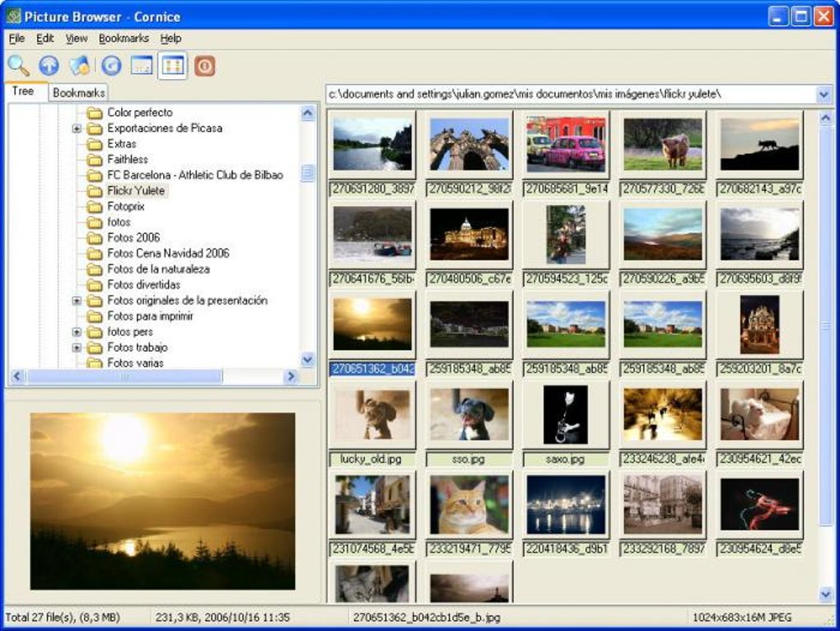Screen dimensions: 840x631
Task: Select the river landscape thumbnail 270691280_3897
Action: pos(372,145)
